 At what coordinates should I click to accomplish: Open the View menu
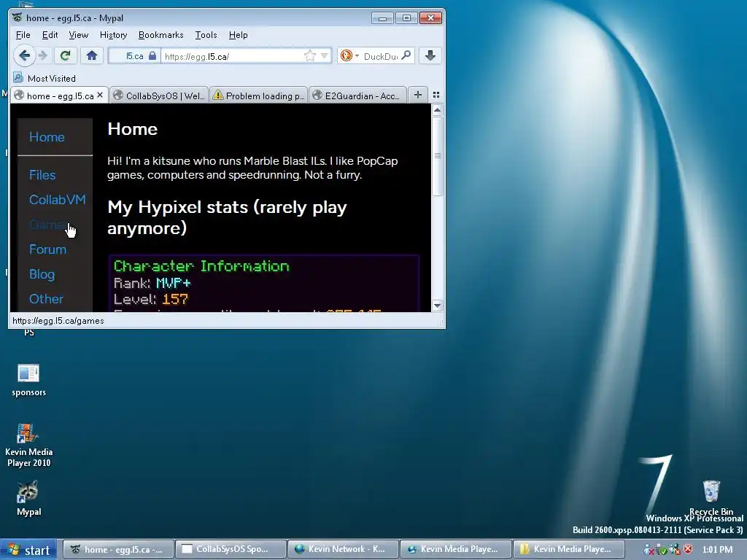coord(79,35)
